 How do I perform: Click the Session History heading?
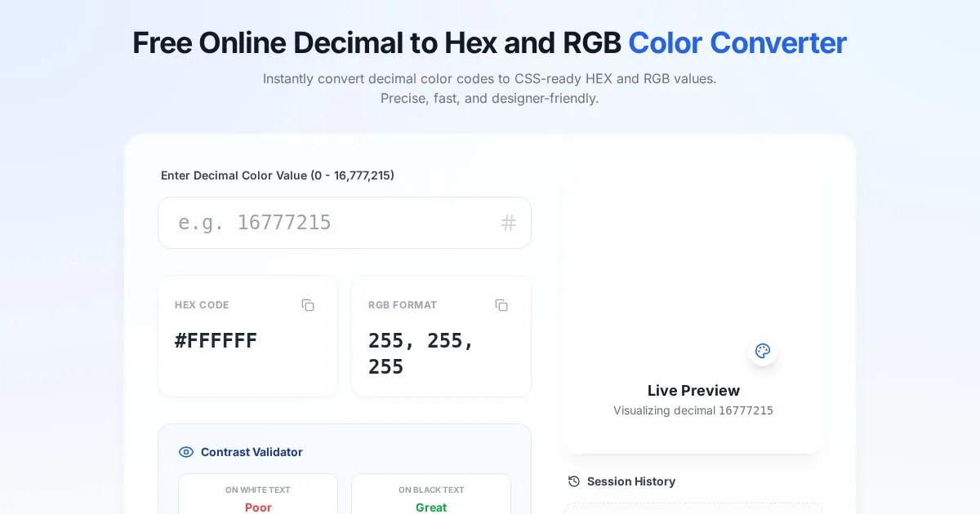coord(631,481)
